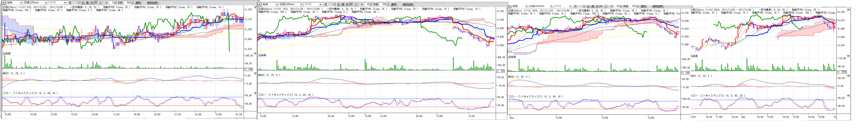Click 複数銘柄 button in 15-minute chart
Screen dimensions: 868x139
pyautogui.click(x=408, y=4)
